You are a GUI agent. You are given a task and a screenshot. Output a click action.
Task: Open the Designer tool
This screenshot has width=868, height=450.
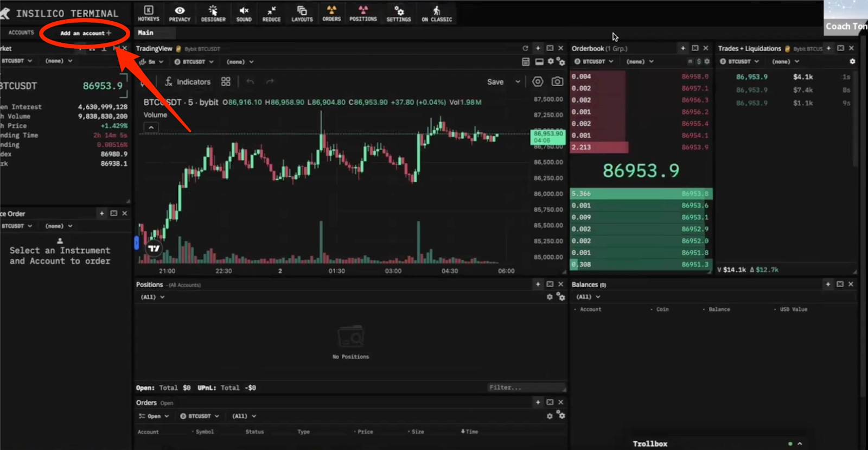coord(213,14)
